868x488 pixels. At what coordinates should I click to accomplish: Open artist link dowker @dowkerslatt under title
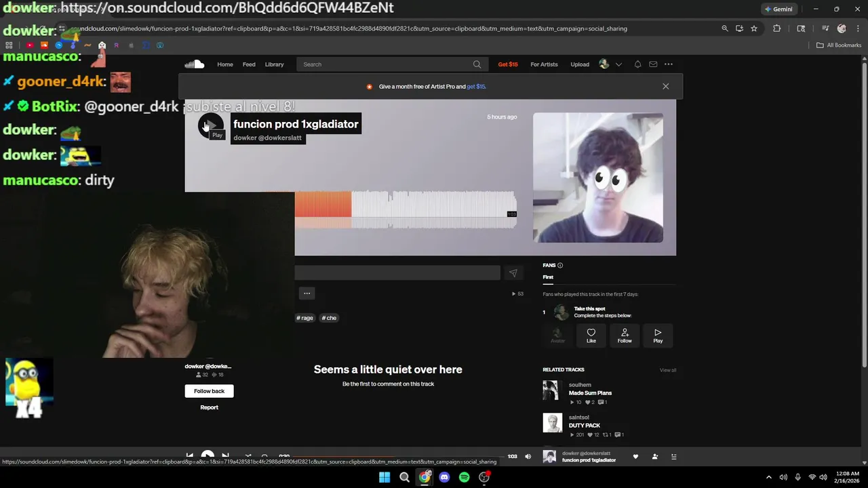[267, 138]
